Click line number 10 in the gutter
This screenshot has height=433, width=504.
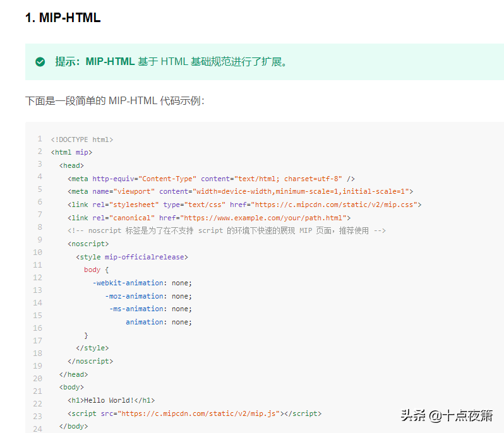coord(38,252)
